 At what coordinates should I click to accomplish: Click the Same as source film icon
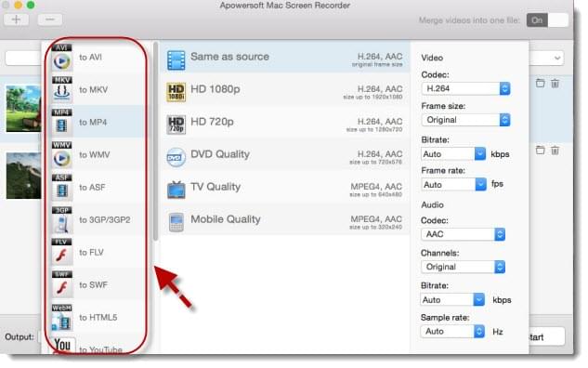[x=176, y=60]
